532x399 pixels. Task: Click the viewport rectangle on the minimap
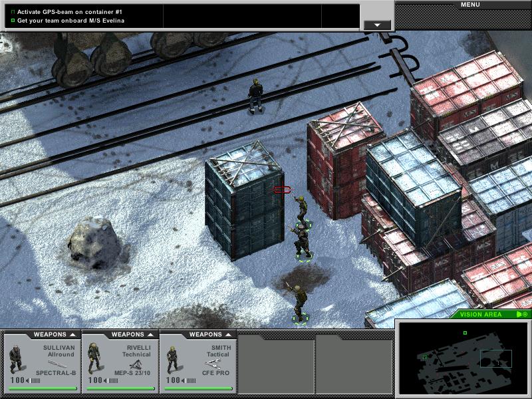[x=495, y=358]
